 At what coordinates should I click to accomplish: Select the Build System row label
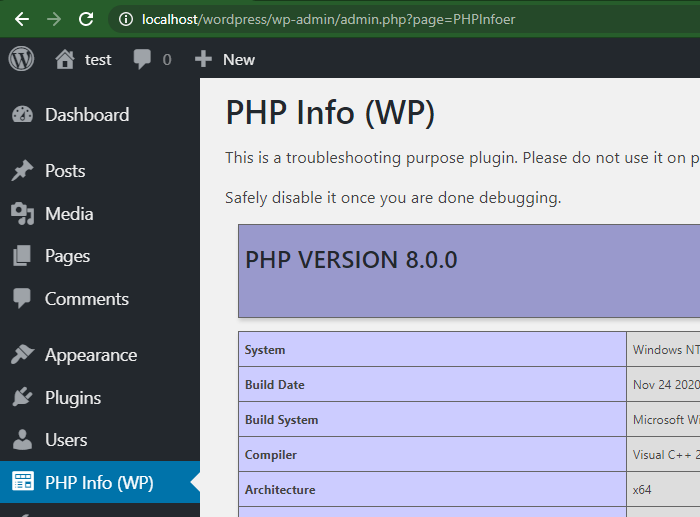[281, 420]
